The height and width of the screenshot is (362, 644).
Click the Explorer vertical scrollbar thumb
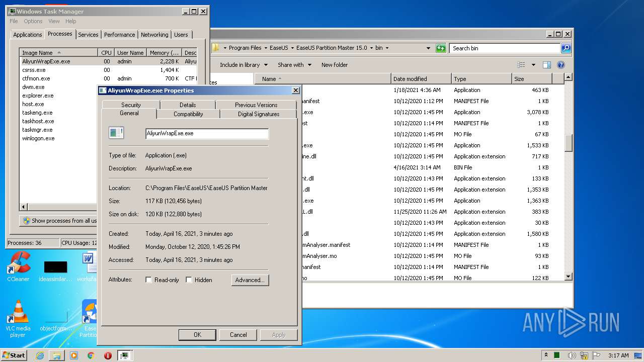tap(569, 143)
